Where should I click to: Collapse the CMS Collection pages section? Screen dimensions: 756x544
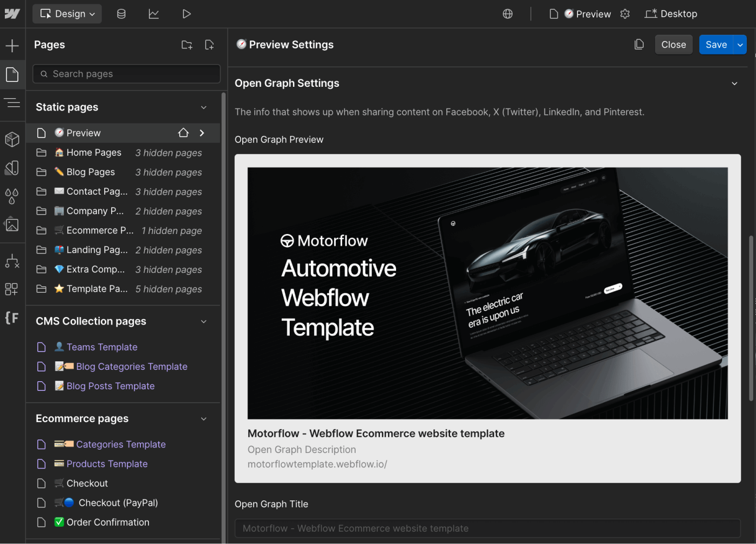point(204,321)
